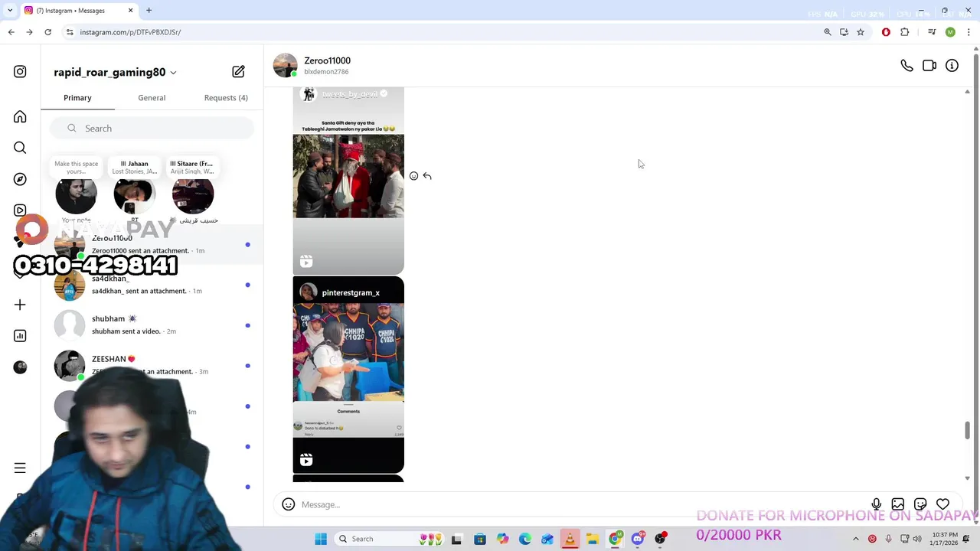Open the emoji picker in message box

pos(288,504)
